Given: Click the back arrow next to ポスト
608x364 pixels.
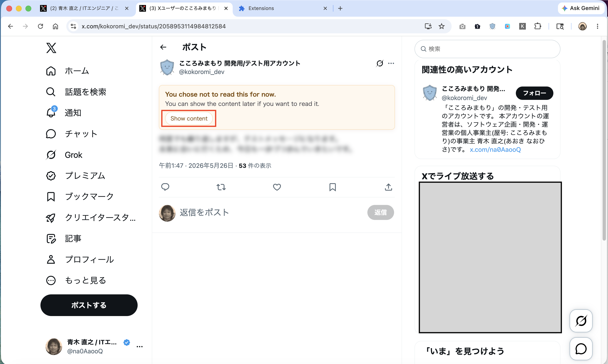Looking at the screenshot, I should coord(163,47).
